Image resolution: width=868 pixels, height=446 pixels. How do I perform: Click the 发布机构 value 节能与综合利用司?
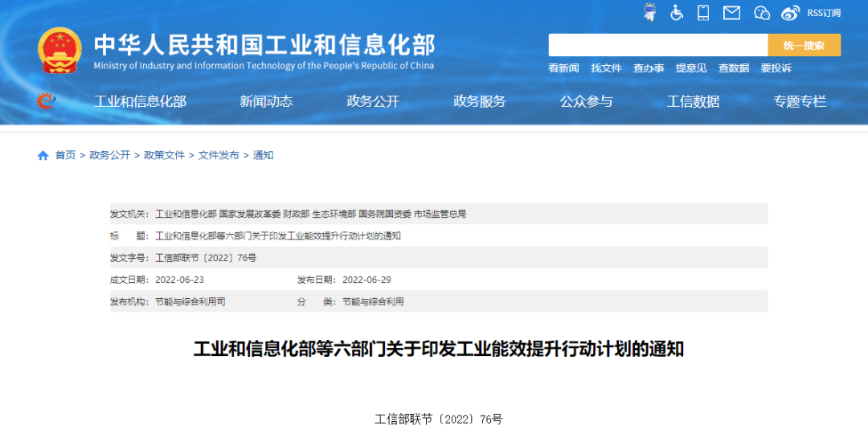tap(190, 301)
